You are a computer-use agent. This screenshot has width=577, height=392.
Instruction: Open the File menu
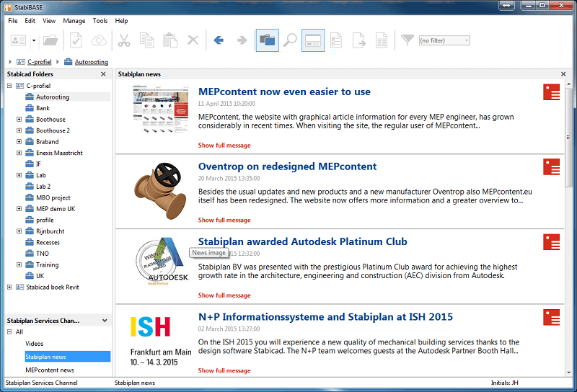[x=13, y=21]
